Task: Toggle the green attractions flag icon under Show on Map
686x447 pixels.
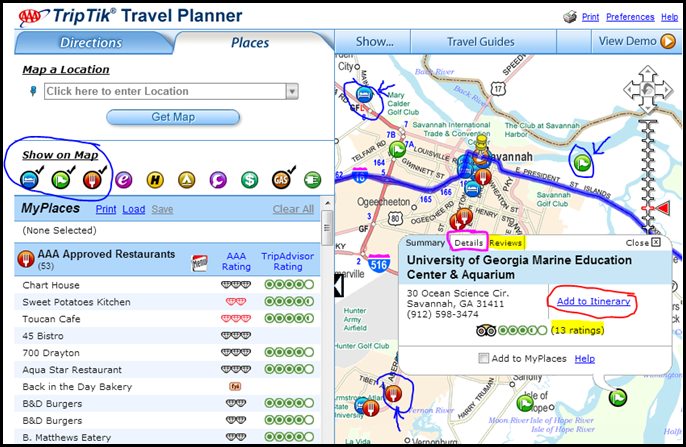Action: [x=61, y=180]
